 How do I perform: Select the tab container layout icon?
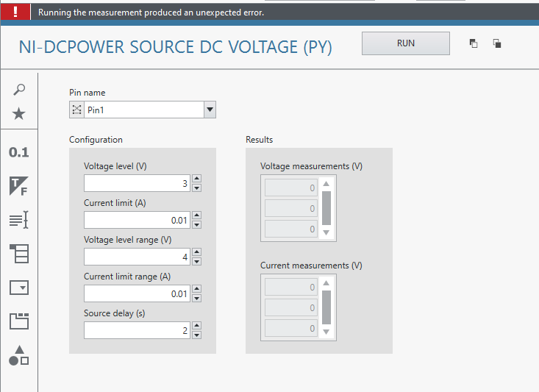19,321
